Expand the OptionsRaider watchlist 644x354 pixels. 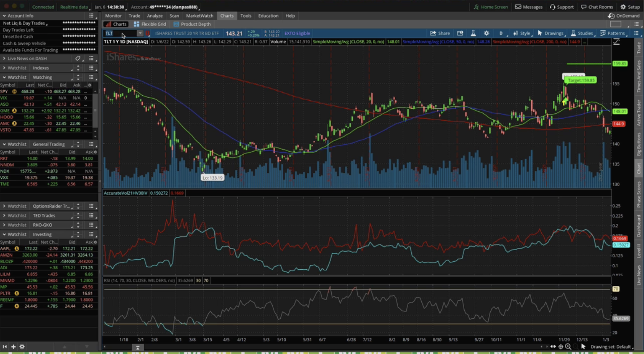tap(4, 206)
